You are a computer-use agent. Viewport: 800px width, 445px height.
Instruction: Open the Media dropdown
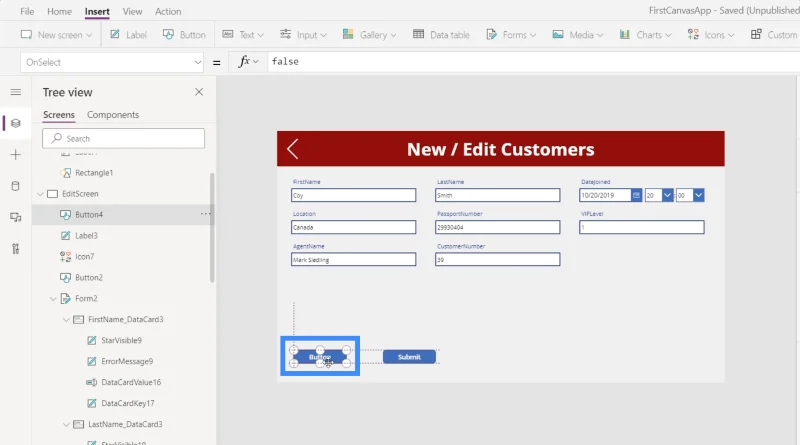pos(578,35)
